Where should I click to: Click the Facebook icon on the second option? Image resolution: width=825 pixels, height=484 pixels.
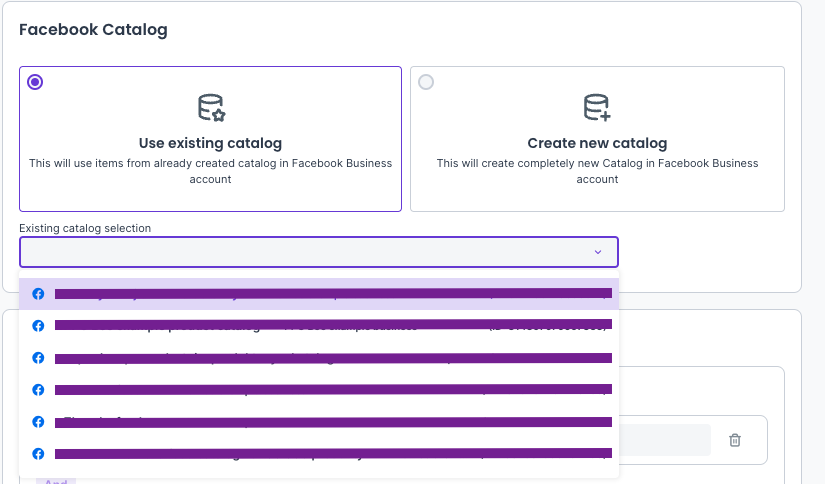38,326
